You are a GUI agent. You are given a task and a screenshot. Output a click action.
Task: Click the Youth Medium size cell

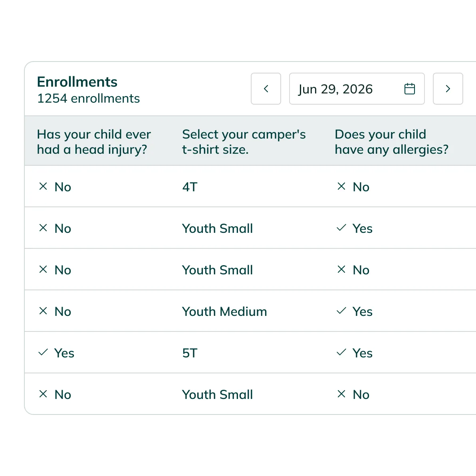pos(224,312)
